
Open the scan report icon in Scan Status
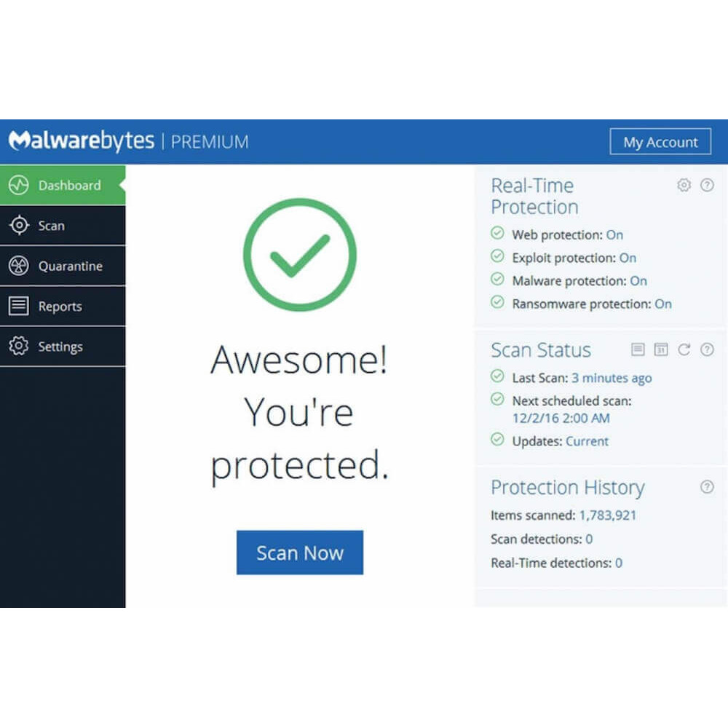point(638,349)
